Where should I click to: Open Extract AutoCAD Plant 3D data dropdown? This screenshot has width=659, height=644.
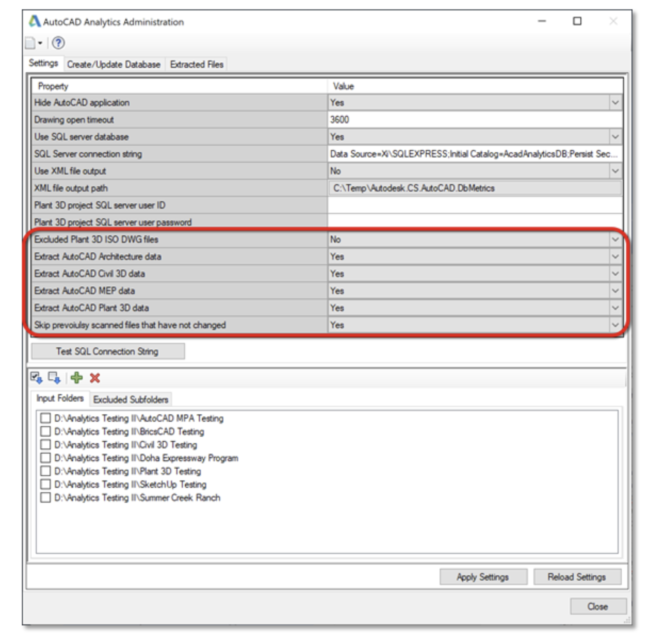pyautogui.click(x=615, y=308)
